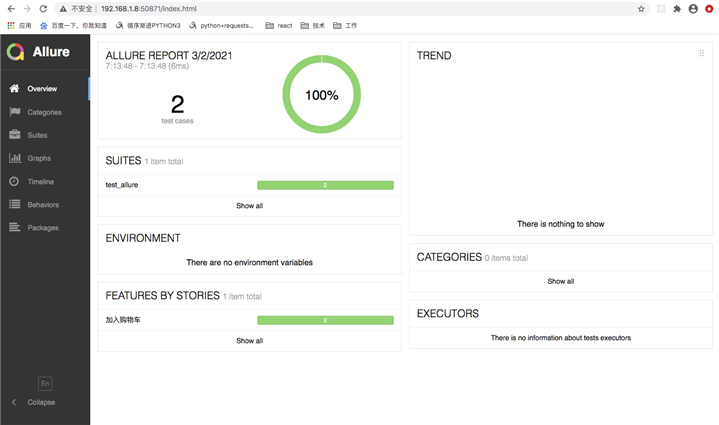Image resolution: width=719 pixels, height=425 pixels.
Task: Click the Allure logo icon
Action: click(x=15, y=52)
